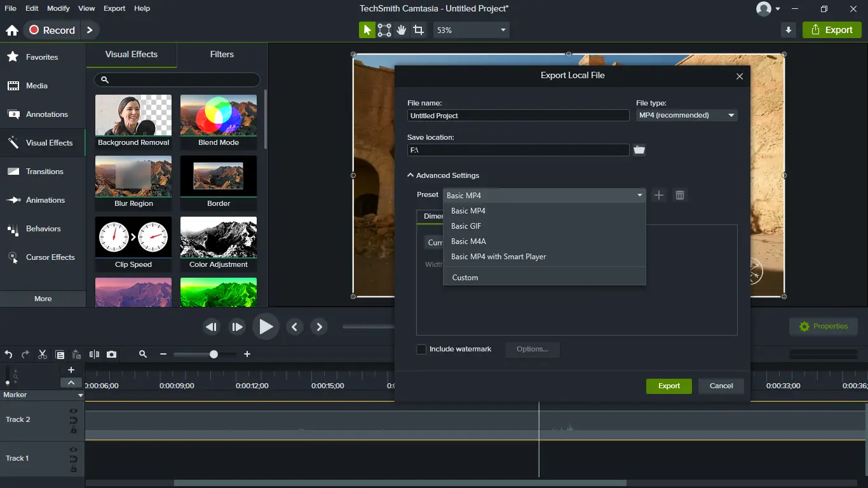Click the File name input field
This screenshot has width=868, height=488.
click(x=518, y=116)
